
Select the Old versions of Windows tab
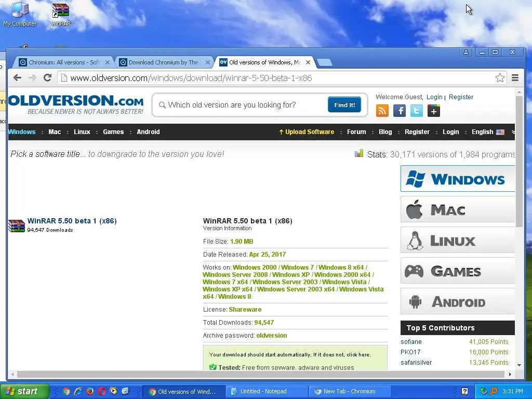tap(264, 62)
